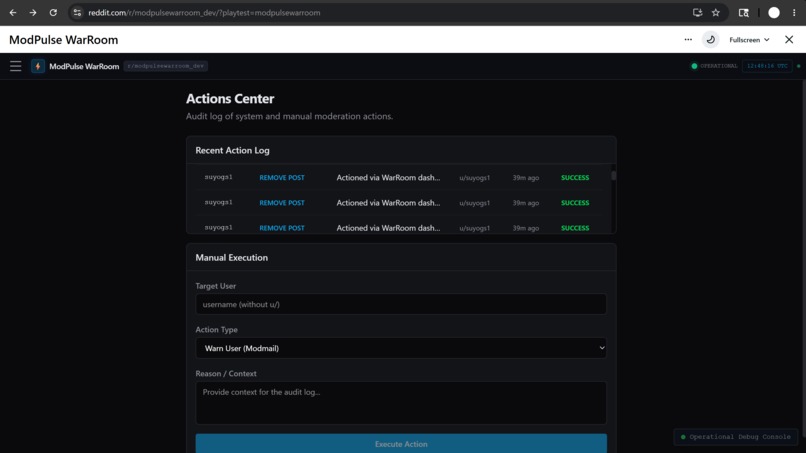Focus the Target User username field
Screen dimensions: 806x453
pos(401,304)
